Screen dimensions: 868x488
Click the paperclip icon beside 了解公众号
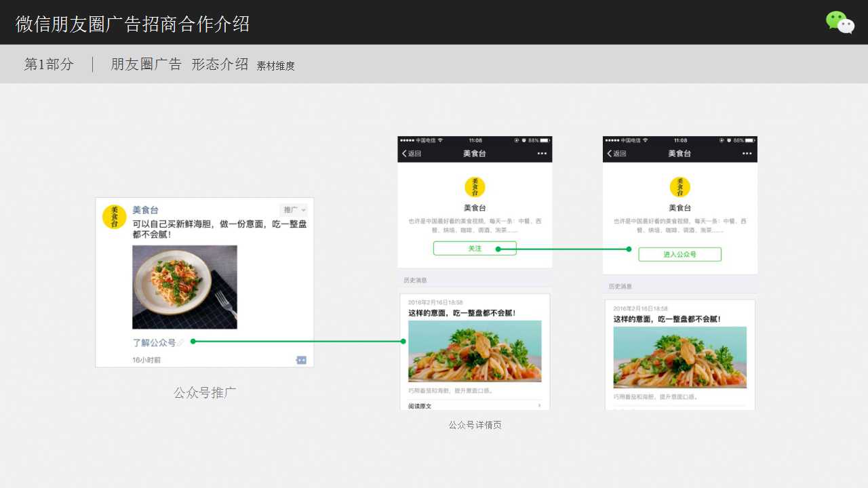click(181, 341)
